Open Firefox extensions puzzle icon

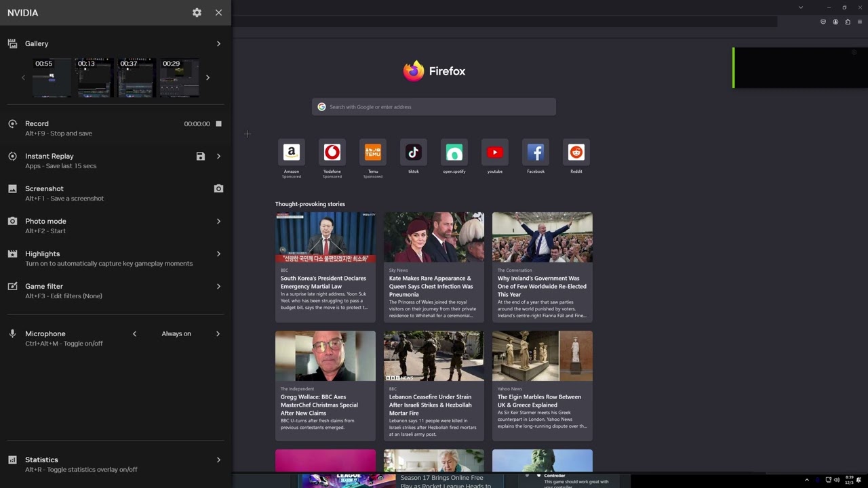click(x=848, y=22)
